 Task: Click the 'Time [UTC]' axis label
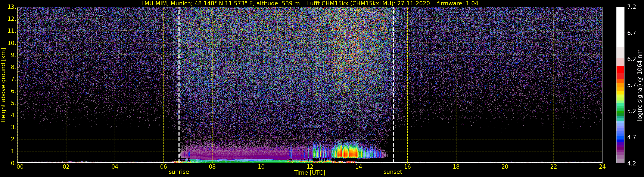pyautogui.click(x=310, y=173)
